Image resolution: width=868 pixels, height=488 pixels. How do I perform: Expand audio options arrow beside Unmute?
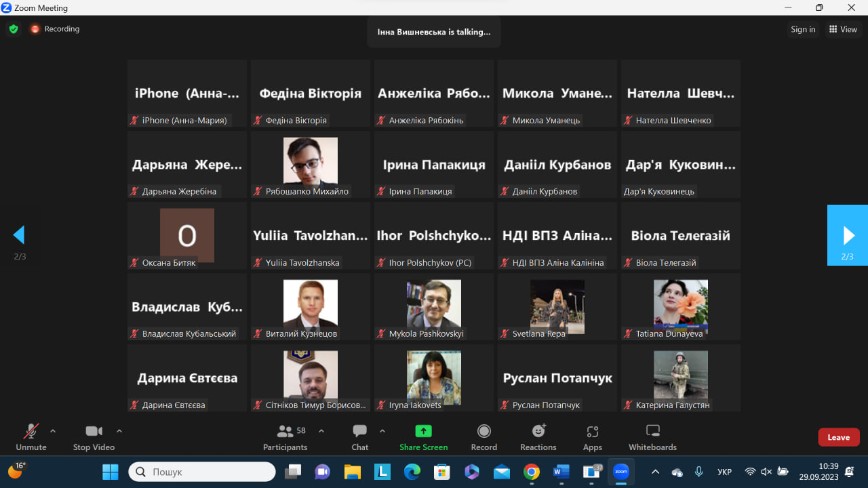pos(53,431)
